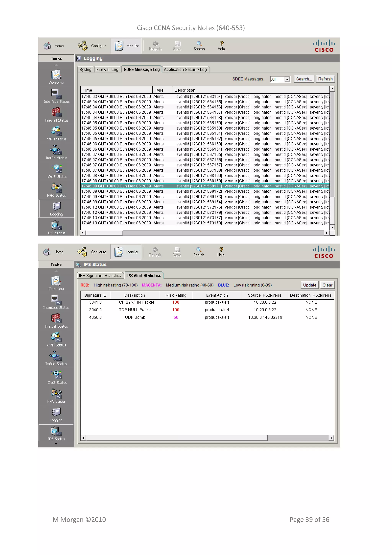Viewport: 392px width, 555px height.
Task: Open VPN Status in IPS Status window sidebar
Action: 56,340
